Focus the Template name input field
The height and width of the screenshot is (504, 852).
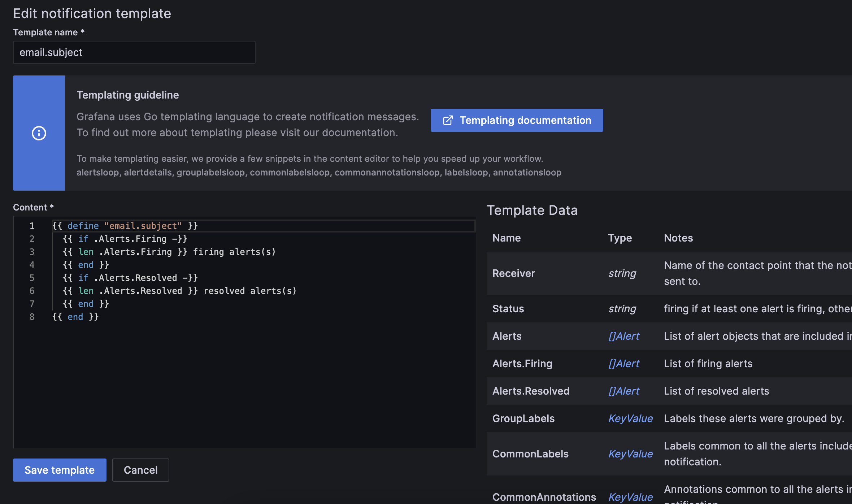pyautogui.click(x=134, y=52)
